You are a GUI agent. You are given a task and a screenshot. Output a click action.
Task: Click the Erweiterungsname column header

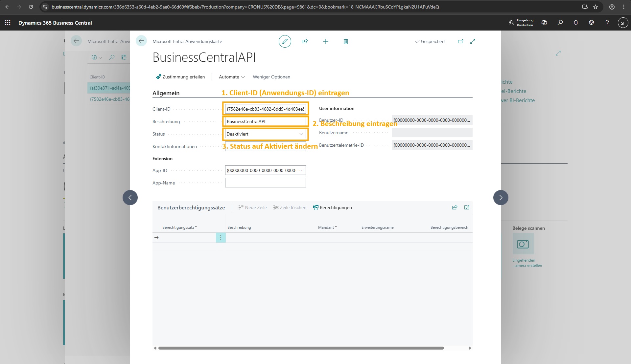[377, 227]
